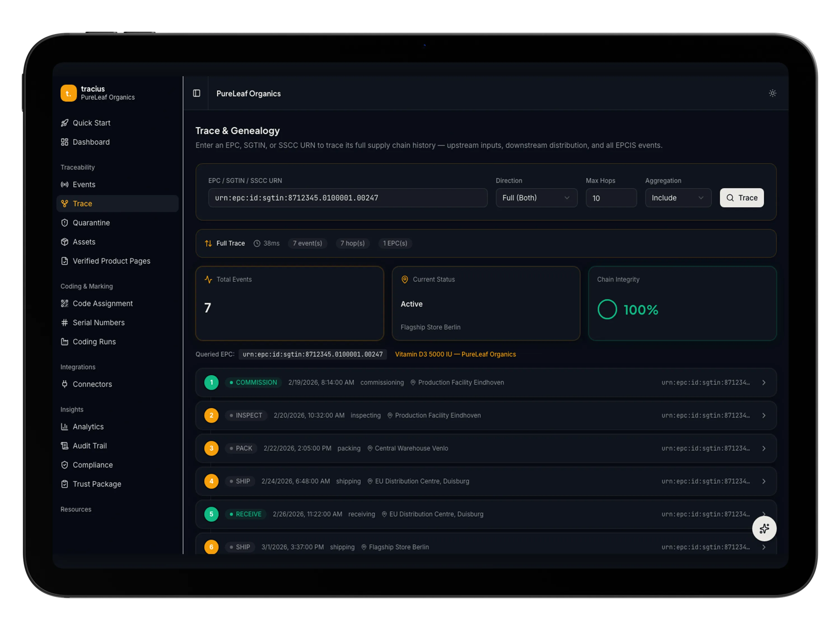Open the Vitamin D3 5000 IU product link
This screenshot has width=840, height=630.
click(x=456, y=354)
